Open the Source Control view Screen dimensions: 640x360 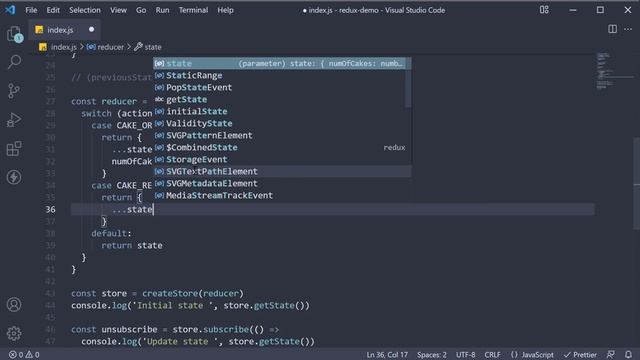(14, 90)
